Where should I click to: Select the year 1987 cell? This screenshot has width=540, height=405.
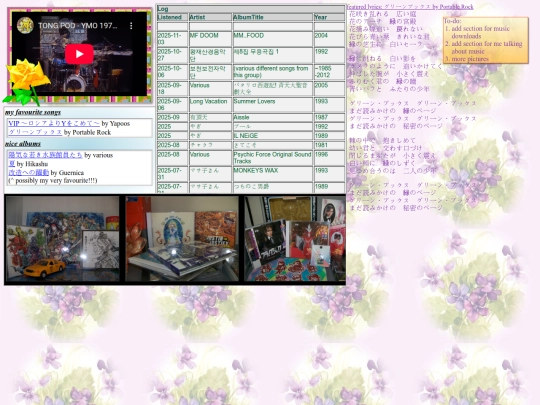329,117
